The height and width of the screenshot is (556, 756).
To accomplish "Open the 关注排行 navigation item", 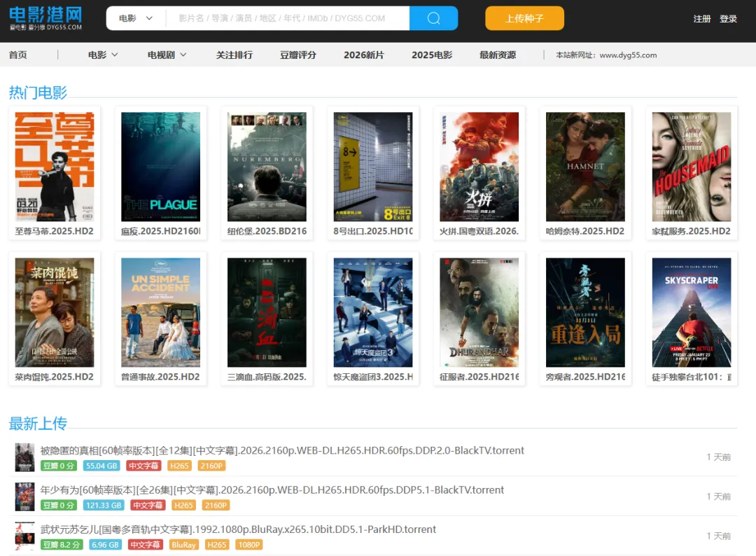I will (x=234, y=55).
